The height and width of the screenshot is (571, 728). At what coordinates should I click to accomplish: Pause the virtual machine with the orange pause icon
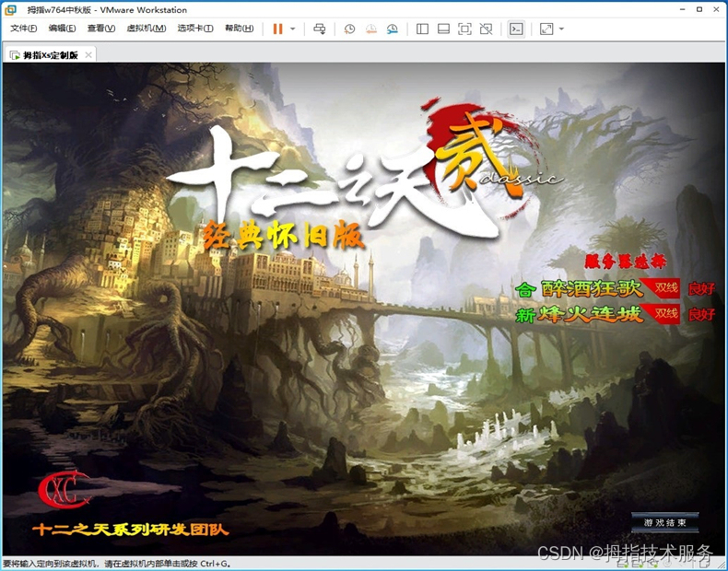pos(277,29)
